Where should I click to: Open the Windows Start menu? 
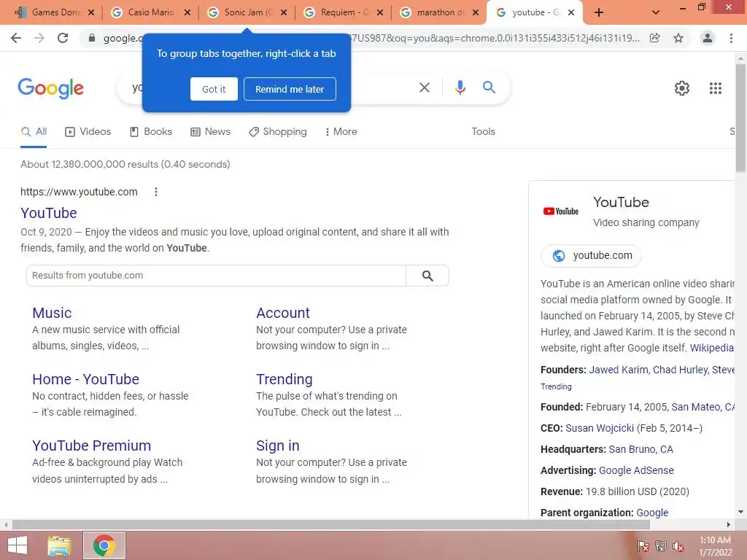pos(18,545)
